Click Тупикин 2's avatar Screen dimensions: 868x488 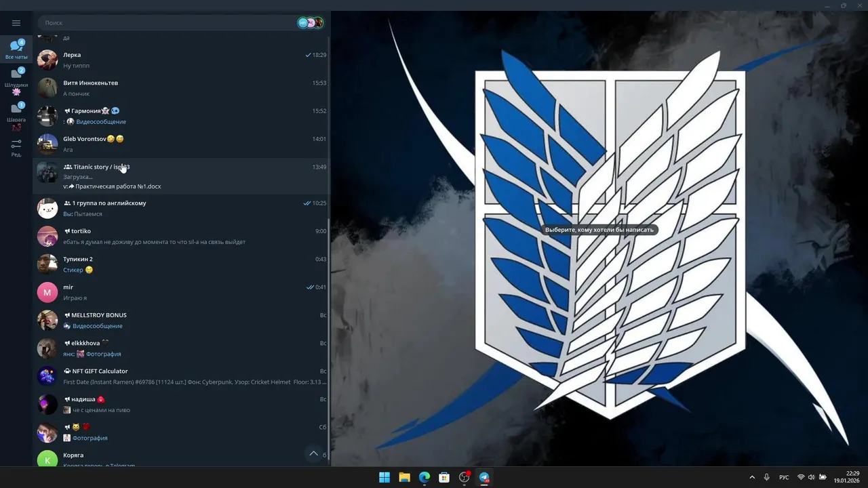(x=47, y=264)
